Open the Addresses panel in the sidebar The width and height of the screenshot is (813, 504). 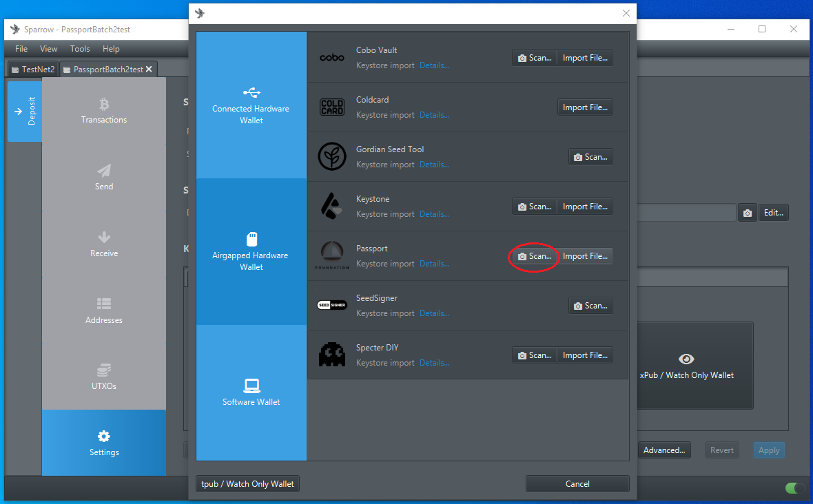click(104, 311)
